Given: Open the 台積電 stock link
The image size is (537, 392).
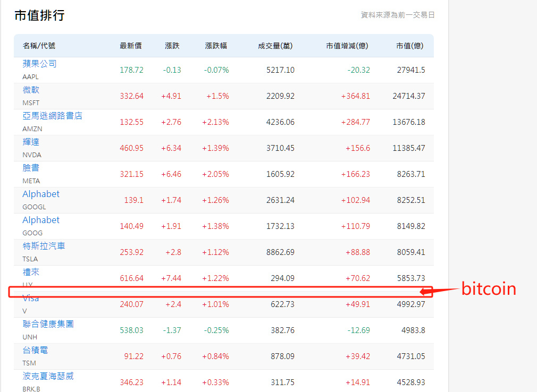Looking at the screenshot, I should [x=35, y=350].
